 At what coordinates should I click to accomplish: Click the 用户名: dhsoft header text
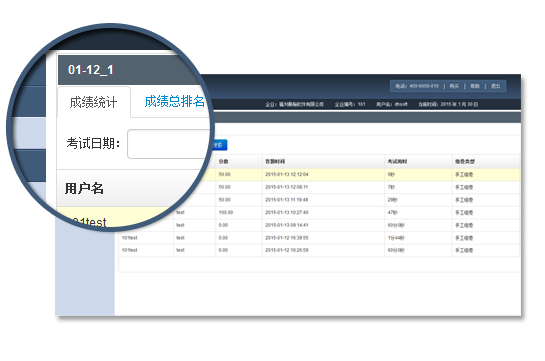coord(392,104)
